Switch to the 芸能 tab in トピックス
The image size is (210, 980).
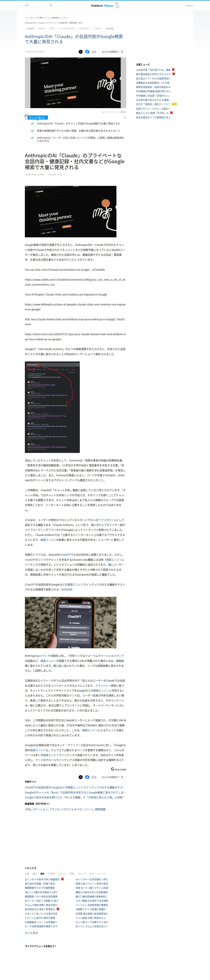coord(72,874)
